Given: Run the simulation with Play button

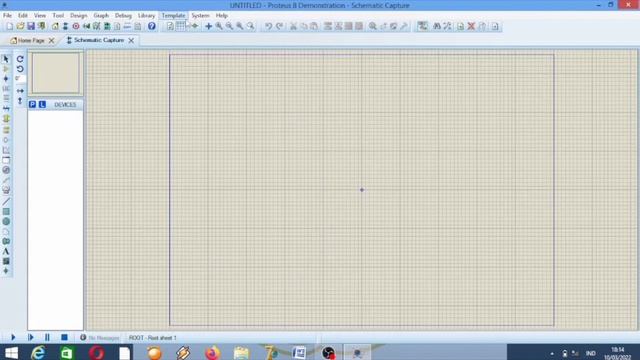Looking at the screenshot, I should pos(13,338).
